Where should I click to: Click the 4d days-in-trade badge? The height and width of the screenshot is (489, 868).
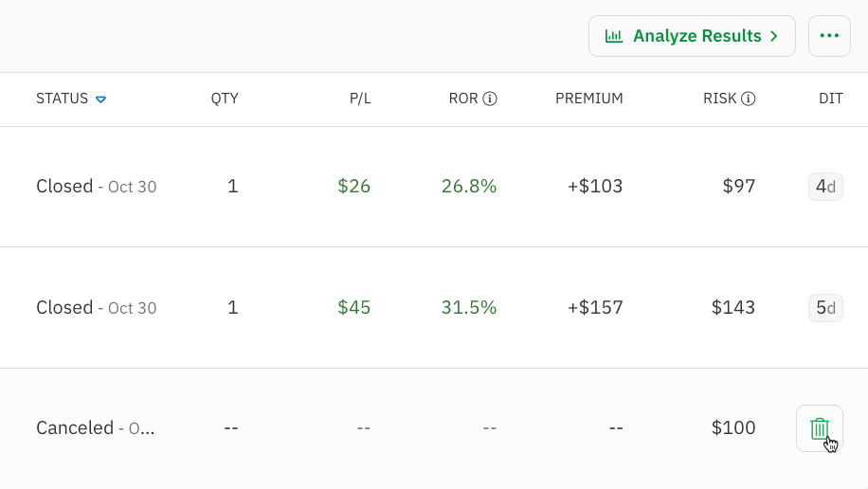click(824, 187)
